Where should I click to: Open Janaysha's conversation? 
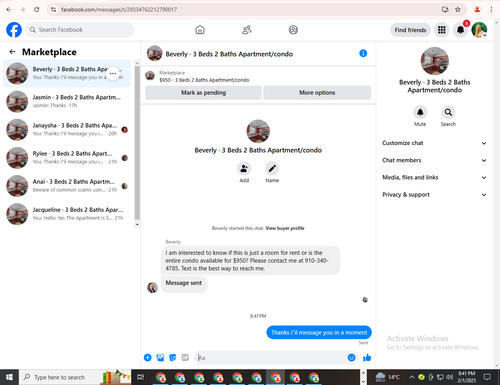67,130
